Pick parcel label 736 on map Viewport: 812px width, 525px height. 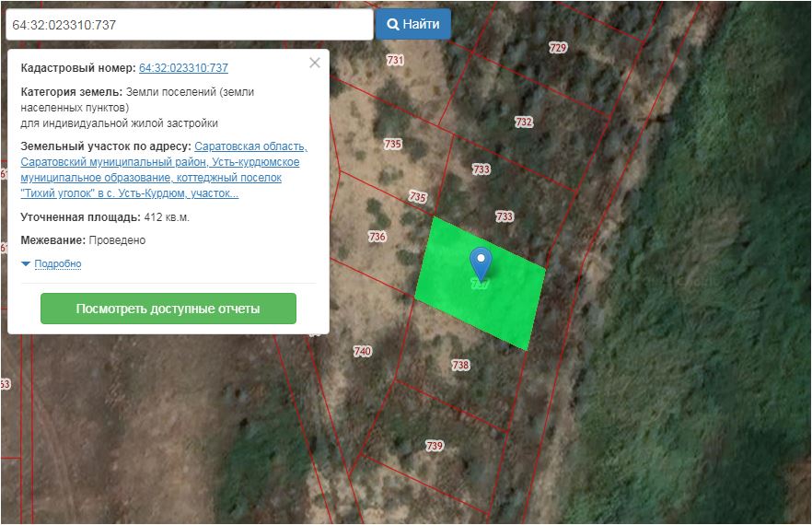coord(377,237)
